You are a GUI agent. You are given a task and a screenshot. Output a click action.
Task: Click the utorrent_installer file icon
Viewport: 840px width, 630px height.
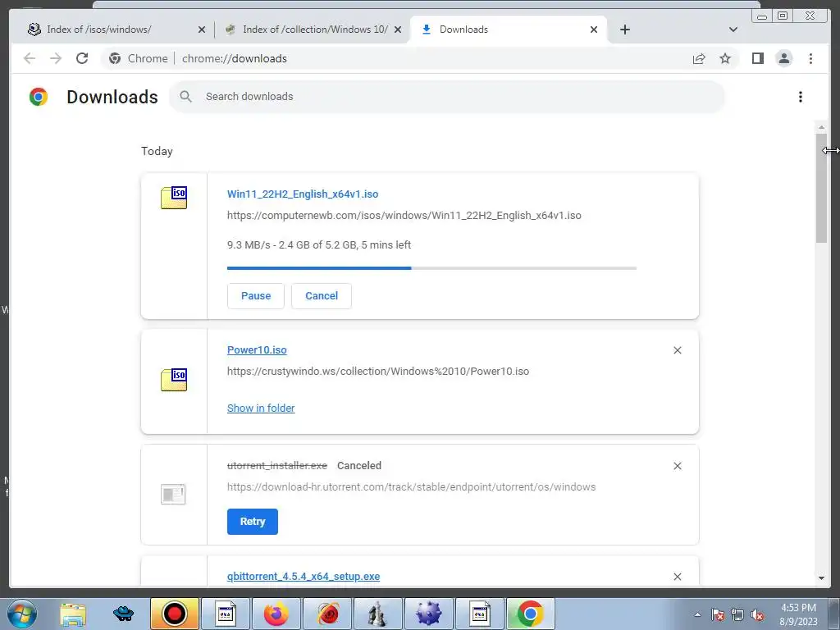click(173, 494)
